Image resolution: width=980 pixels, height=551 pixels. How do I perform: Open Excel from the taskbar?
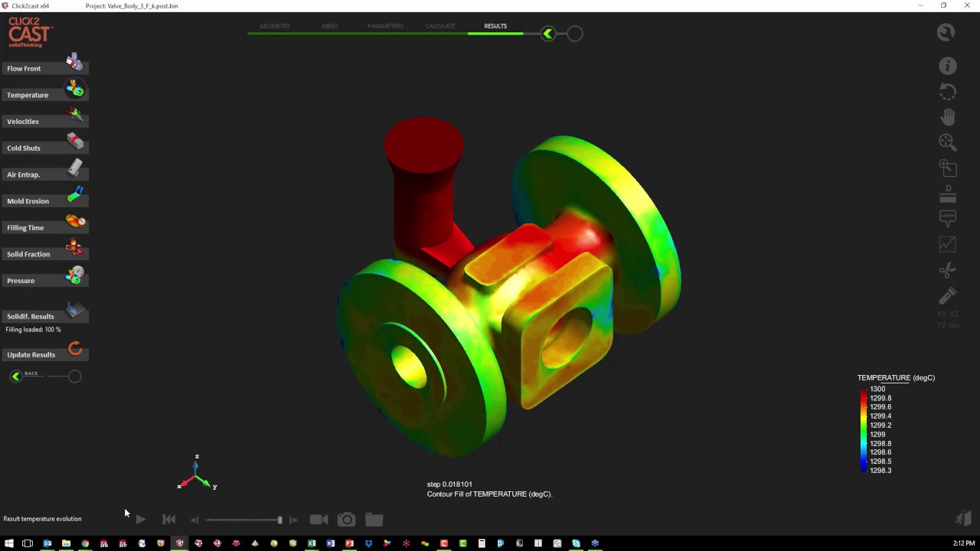coord(312,543)
